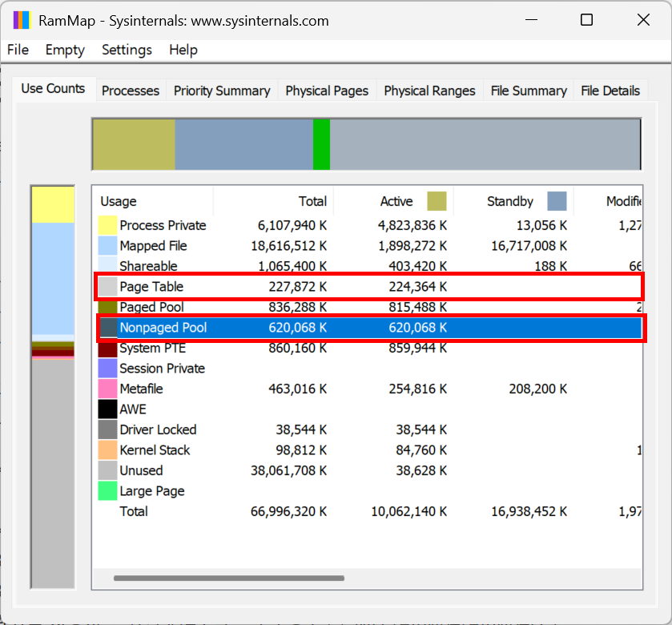
Task: Click the Standby column blue color swatch
Action: 557,201
